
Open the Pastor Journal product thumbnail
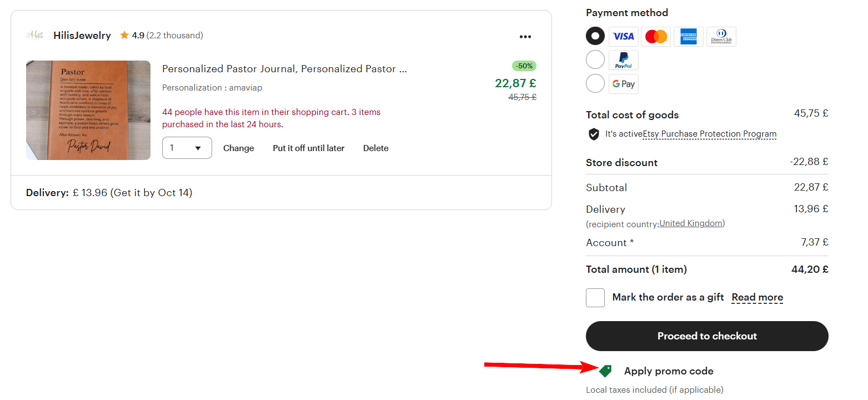[88, 110]
